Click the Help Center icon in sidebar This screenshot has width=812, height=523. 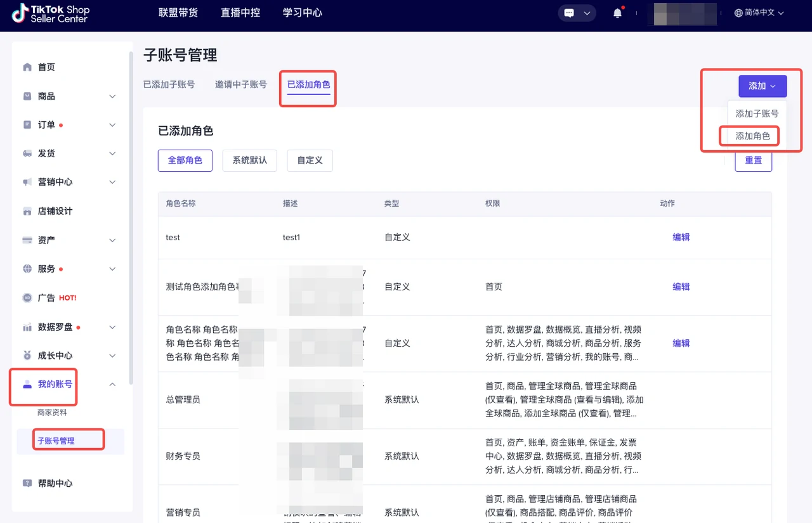click(27, 483)
